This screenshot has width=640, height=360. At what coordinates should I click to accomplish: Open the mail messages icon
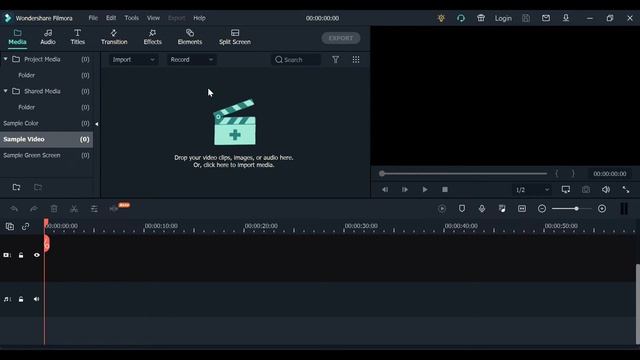click(x=546, y=18)
